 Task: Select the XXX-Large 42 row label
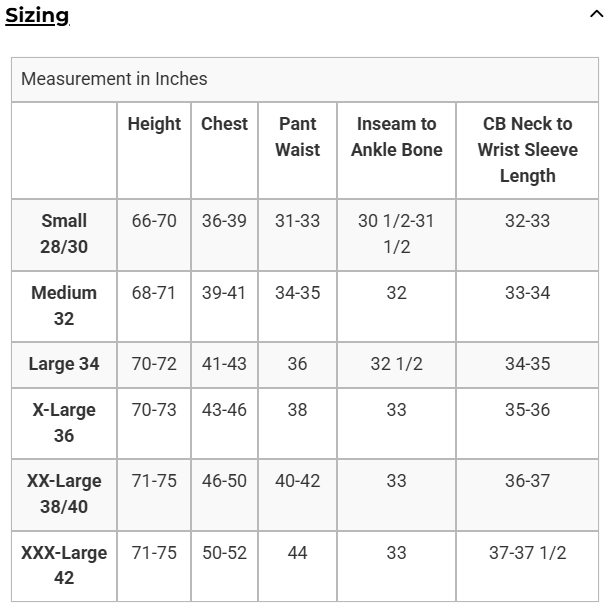[x=64, y=565]
